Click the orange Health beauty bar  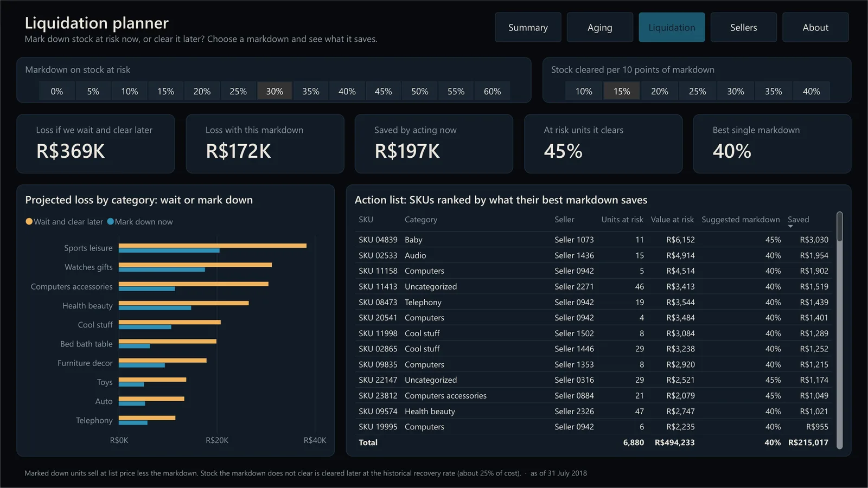pyautogui.click(x=184, y=303)
